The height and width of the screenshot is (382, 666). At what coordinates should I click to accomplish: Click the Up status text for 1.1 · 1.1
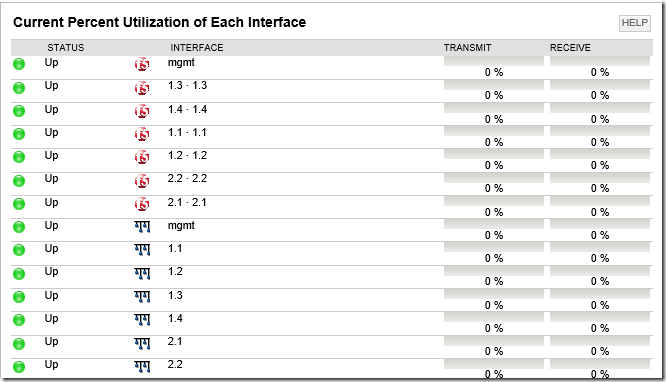[x=51, y=133]
